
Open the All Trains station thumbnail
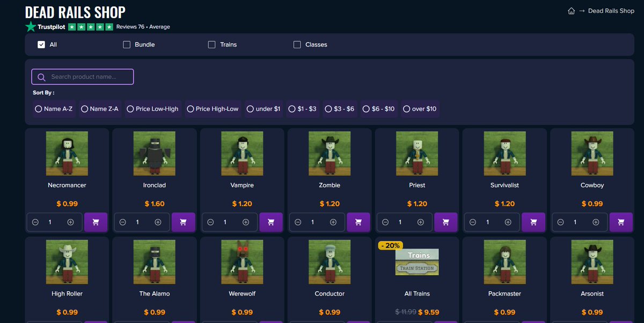tap(417, 262)
